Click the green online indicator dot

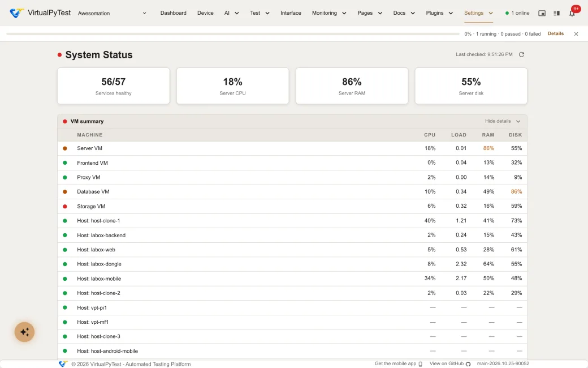[x=507, y=13]
